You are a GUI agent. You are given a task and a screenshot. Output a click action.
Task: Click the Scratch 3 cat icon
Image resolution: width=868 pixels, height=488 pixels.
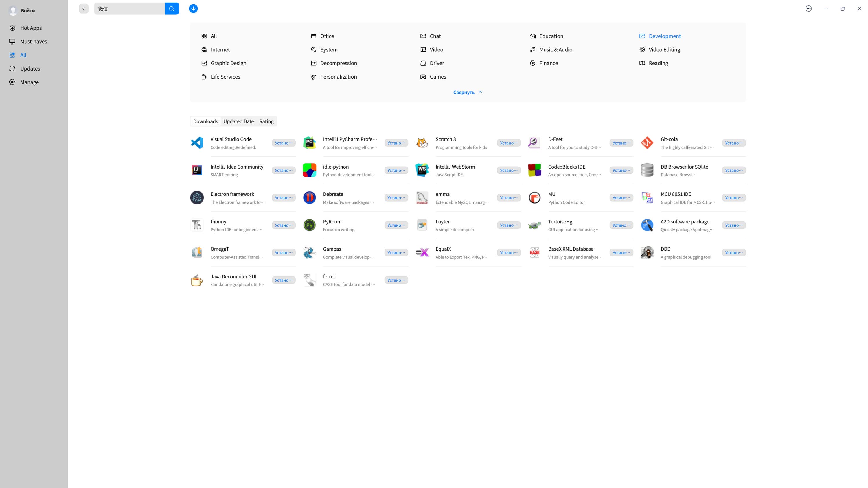[x=422, y=143]
